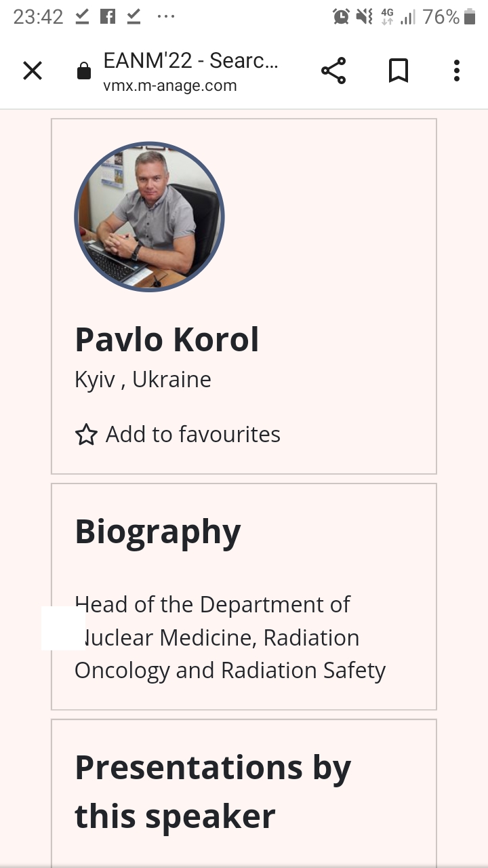488x868 pixels.
Task: Tap the battery icon showing 76%
Action: coord(470,17)
